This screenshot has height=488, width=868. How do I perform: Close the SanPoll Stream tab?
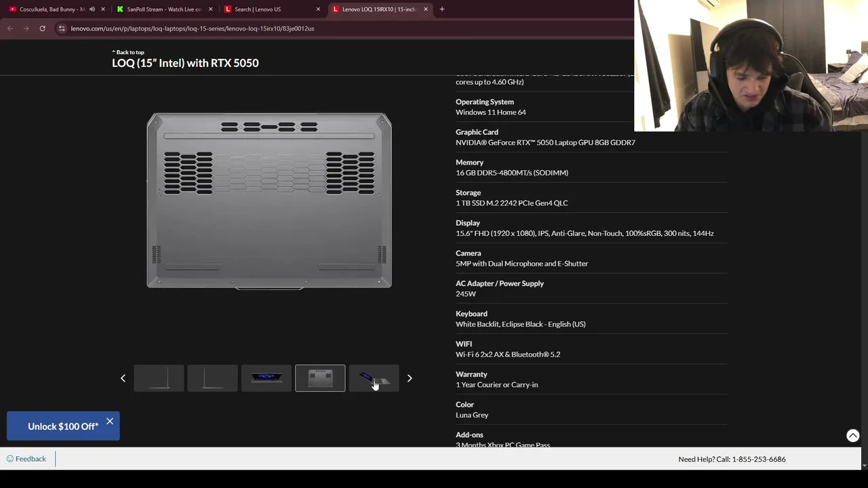[210, 9]
